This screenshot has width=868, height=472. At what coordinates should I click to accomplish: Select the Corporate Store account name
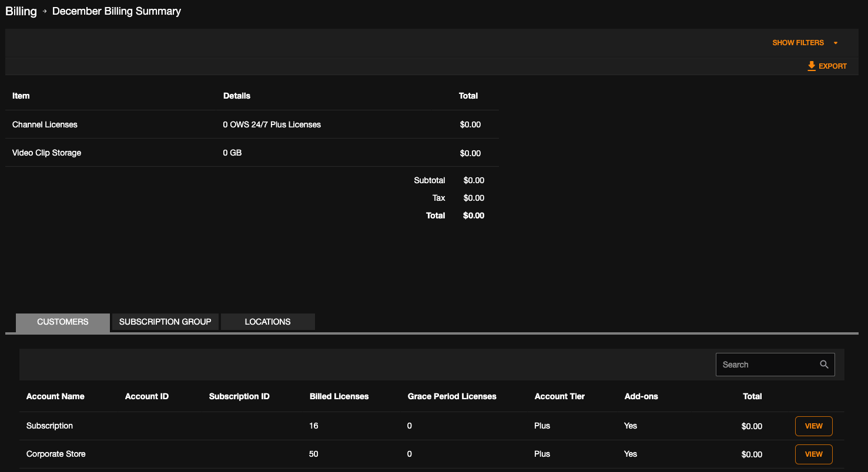[56, 454]
